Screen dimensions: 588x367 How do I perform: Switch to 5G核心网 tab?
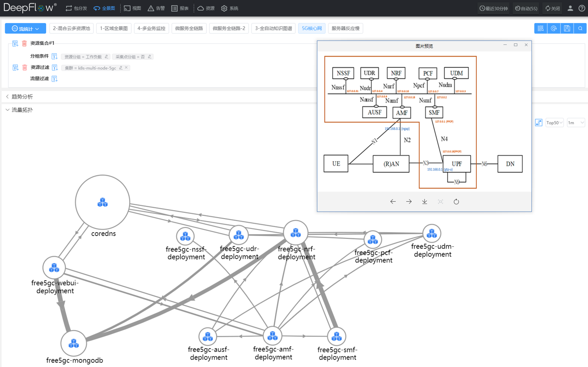[312, 29]
